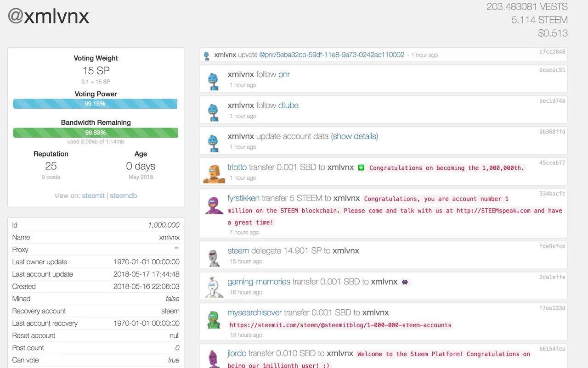Screen dimensions: 588x368
Task: Open trlotto's orange robot avatar
Action: 214,173
